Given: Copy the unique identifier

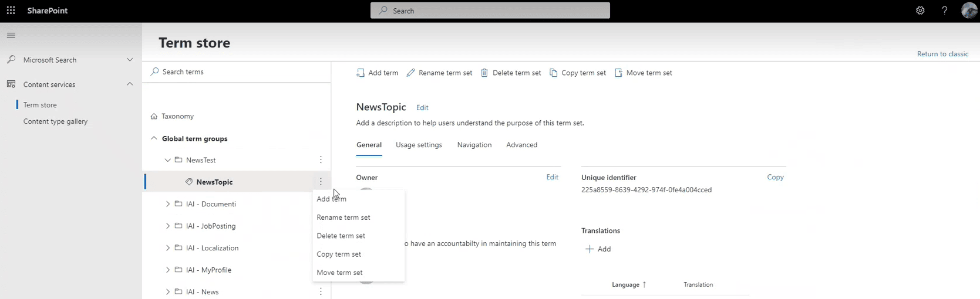Looking at the screenshot, I should point(775,177).
